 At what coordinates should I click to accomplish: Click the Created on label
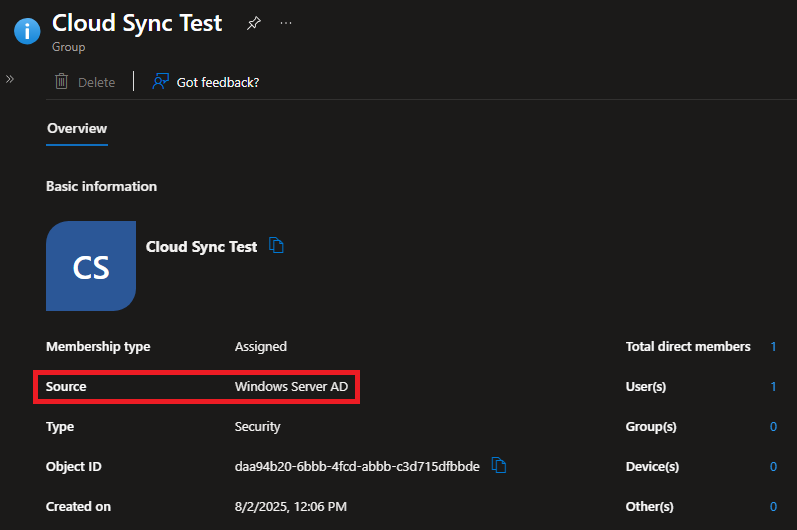point(78,507)
